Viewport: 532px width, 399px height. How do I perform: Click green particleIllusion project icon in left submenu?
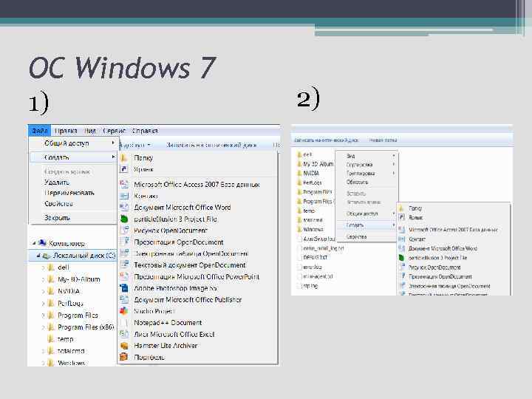124,219
